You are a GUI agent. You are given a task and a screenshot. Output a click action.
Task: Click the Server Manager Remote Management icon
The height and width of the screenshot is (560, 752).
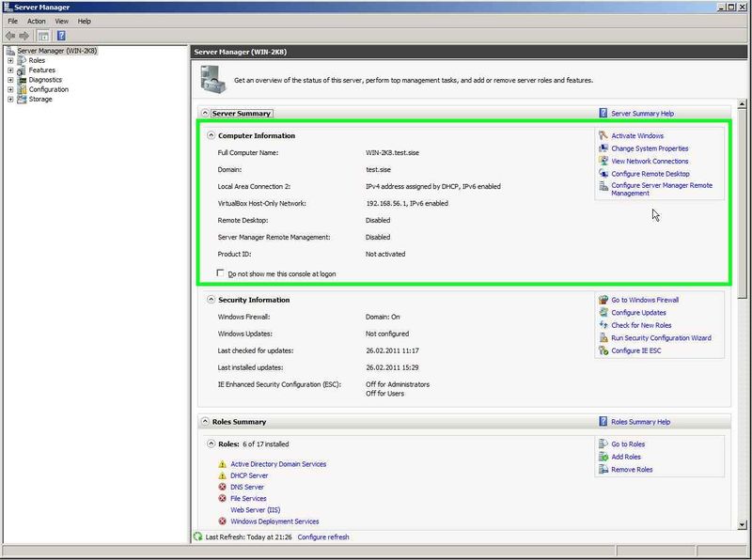(x=603, y=186)
